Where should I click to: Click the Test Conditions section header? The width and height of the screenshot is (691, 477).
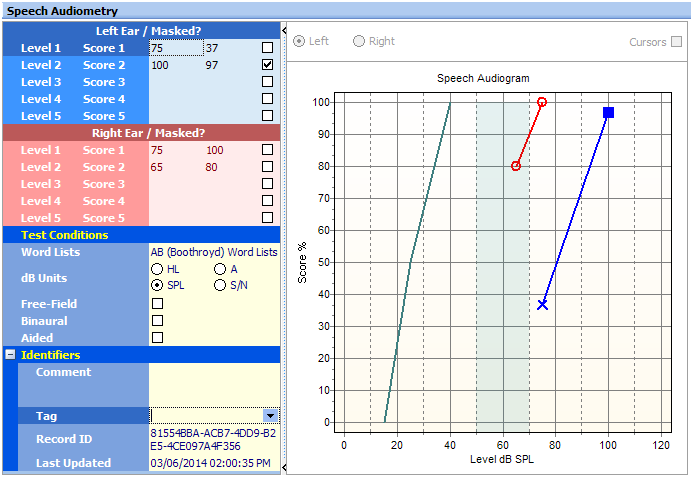[65, 235]
